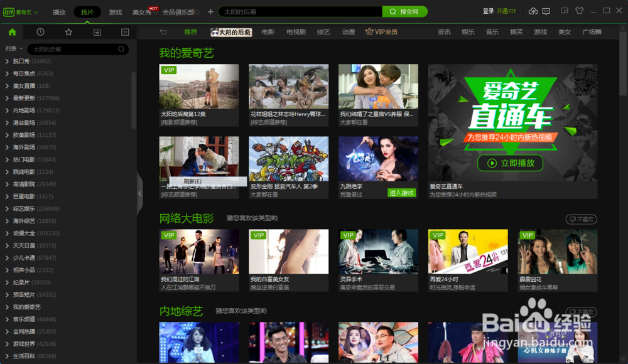The width and height of the screenshot is (628, 364).
Task: Select 音乐频道 in the category list
Action: tap(24, 319)
